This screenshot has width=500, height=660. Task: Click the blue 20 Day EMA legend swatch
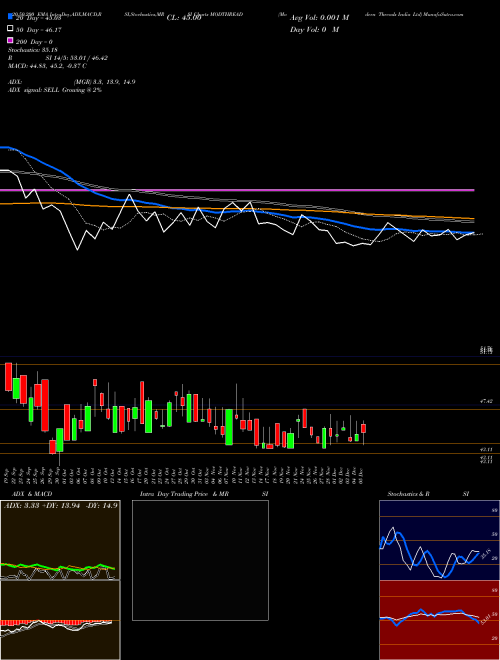[11, 17]
